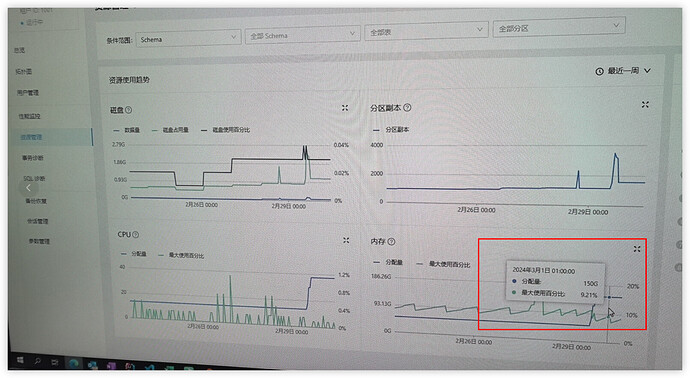Click the help icon next to CPU
Image resolution: width=690 pixels, height=378 pixels.
(136, 235)
